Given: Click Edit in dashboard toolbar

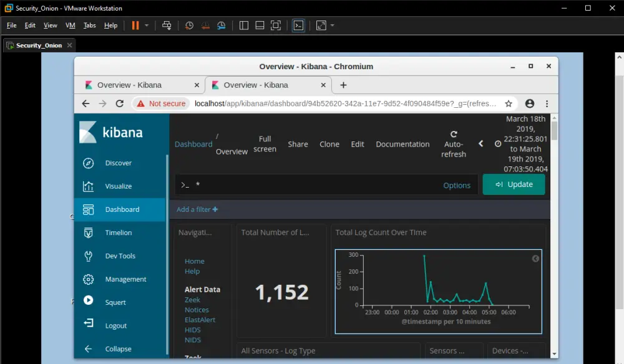Looking at the screenshot, I should pos(358,144).
